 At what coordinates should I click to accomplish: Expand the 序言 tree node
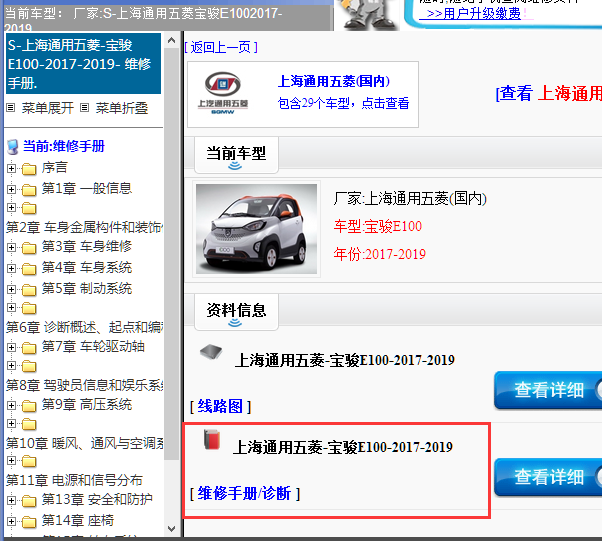point(12,169)
